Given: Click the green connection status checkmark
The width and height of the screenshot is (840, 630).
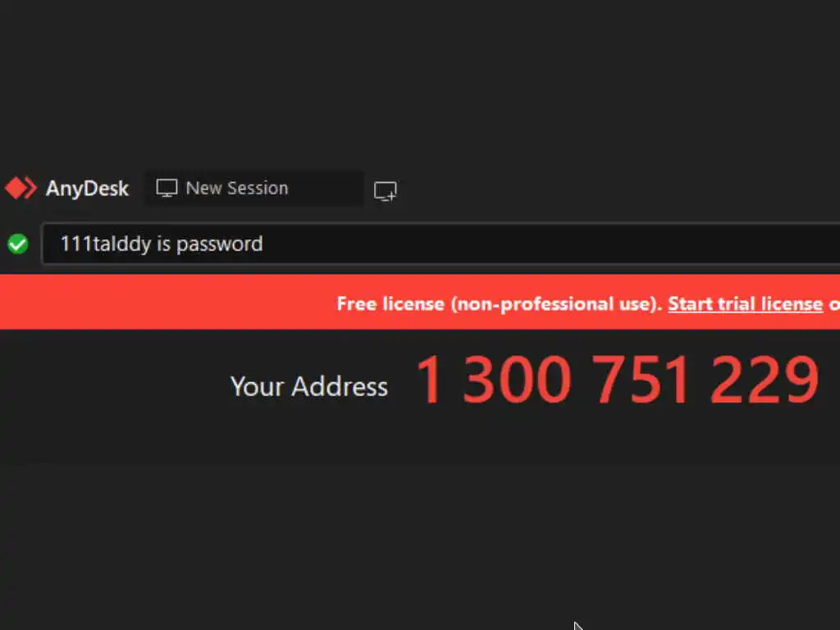Looking at the screenshot, I should [18, 244].
